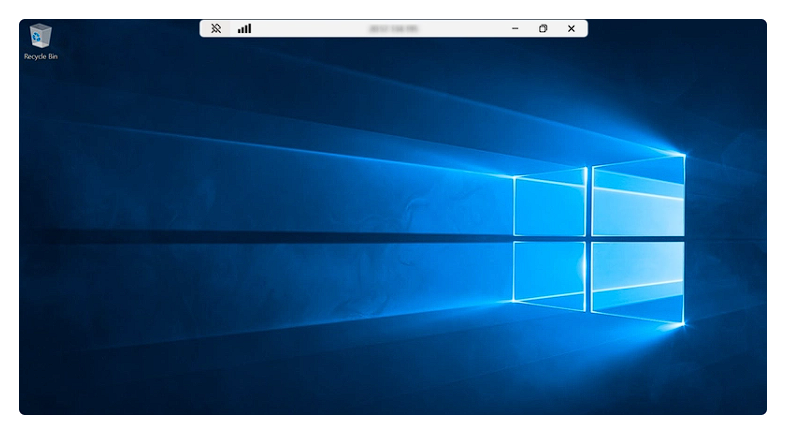
Task: Click bottom-right pane of Windows logo wallpaper
Action: coord(637,280)
